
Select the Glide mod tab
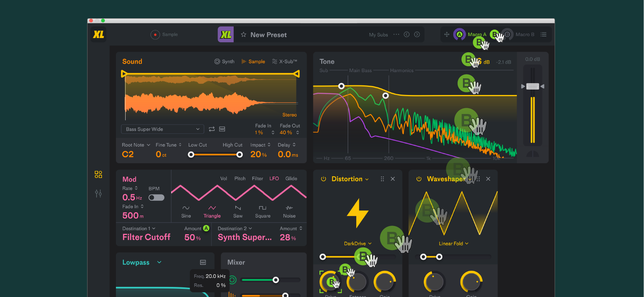click(291, 178)
